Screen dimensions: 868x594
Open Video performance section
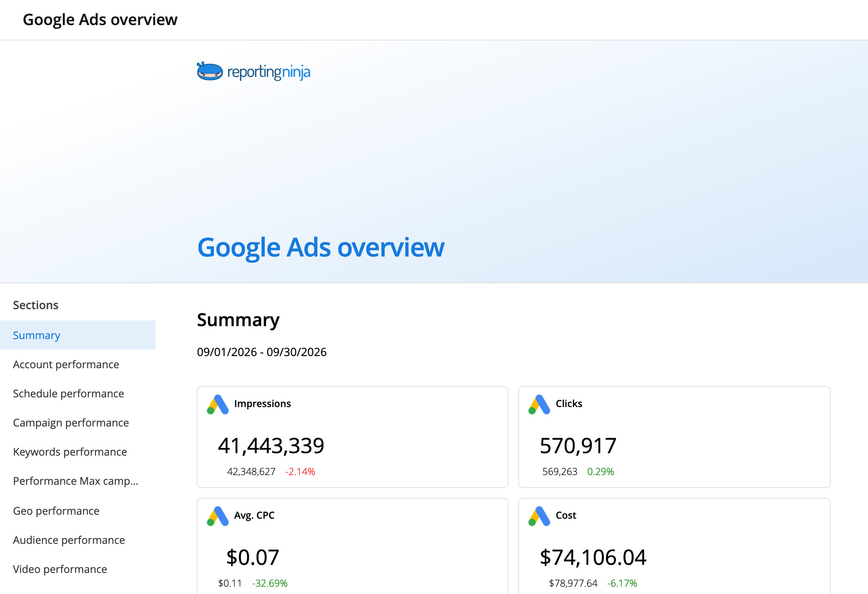[x=78, y=569]
